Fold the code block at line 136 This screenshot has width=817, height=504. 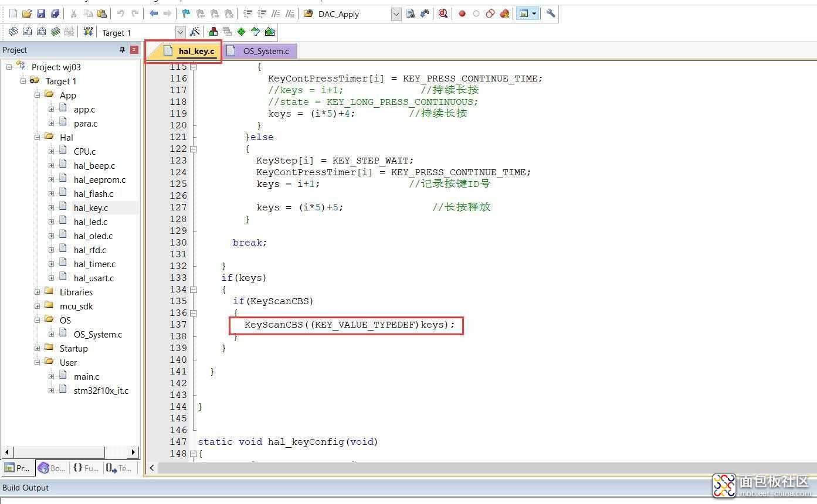193,313
